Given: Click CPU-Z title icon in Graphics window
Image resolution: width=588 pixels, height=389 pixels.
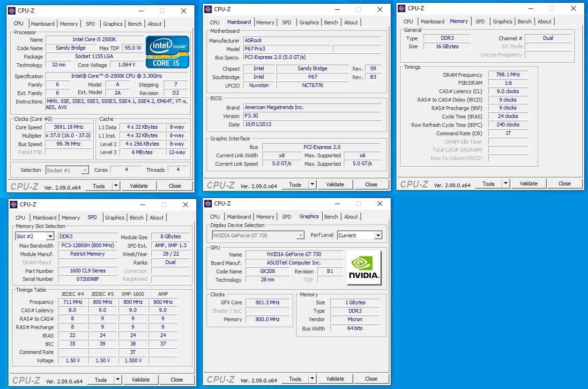Looking at the screenshot, I should (x=208, y=204).
